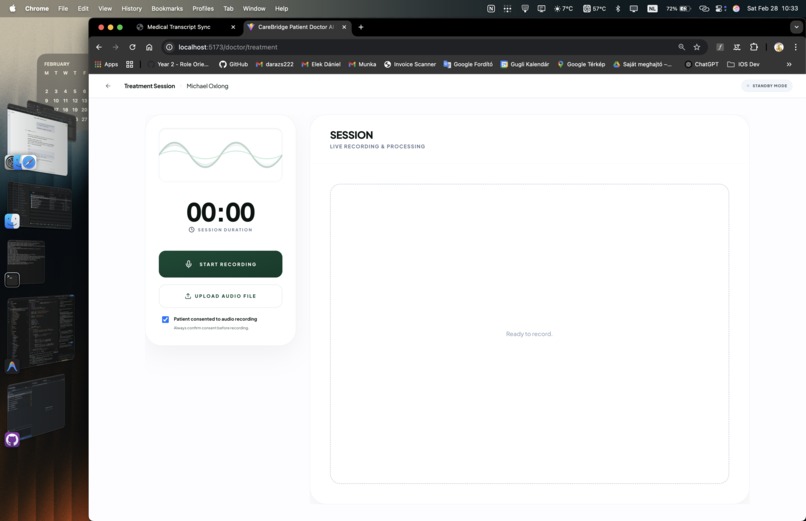Open the File menu
This screenshot has height=521, width=806.
(63, 8)
